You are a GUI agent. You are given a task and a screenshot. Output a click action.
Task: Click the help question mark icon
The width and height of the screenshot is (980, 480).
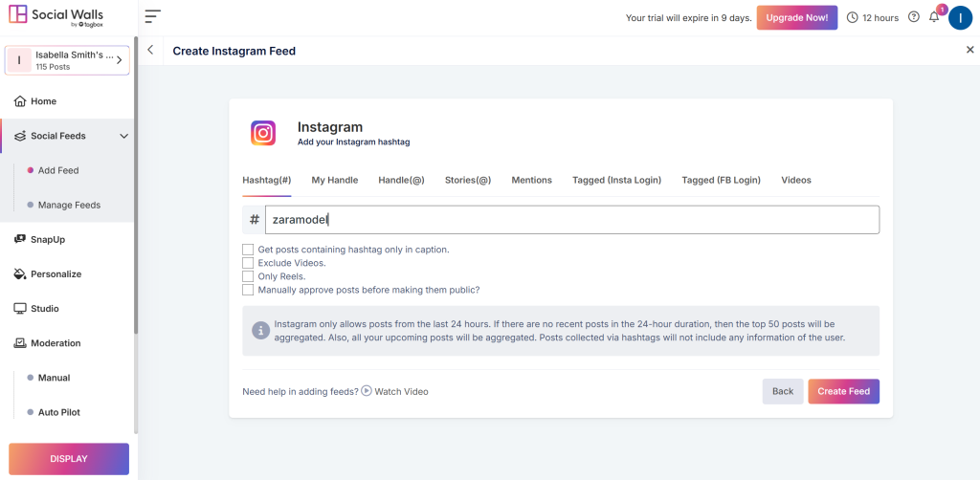coord(913,17)
